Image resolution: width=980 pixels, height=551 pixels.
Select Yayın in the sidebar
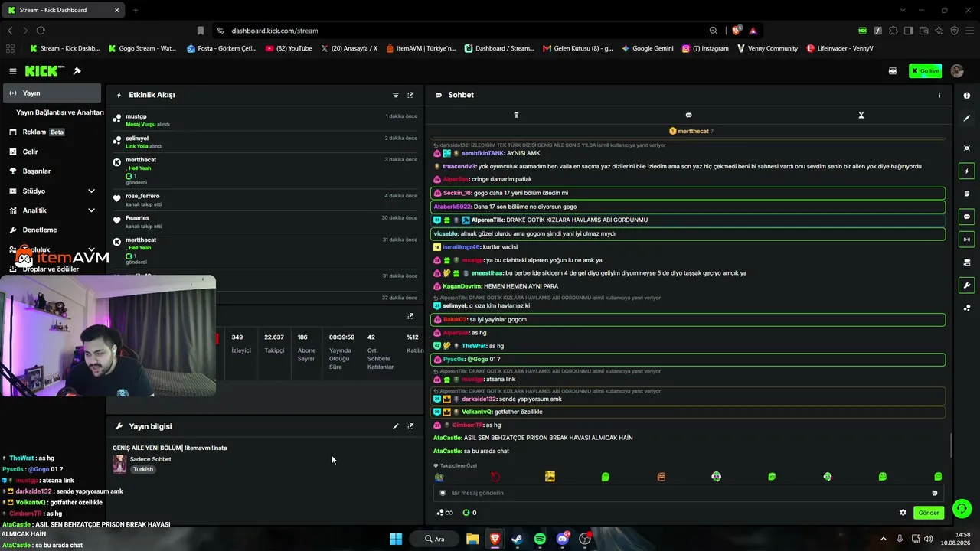tap(51, 93)
